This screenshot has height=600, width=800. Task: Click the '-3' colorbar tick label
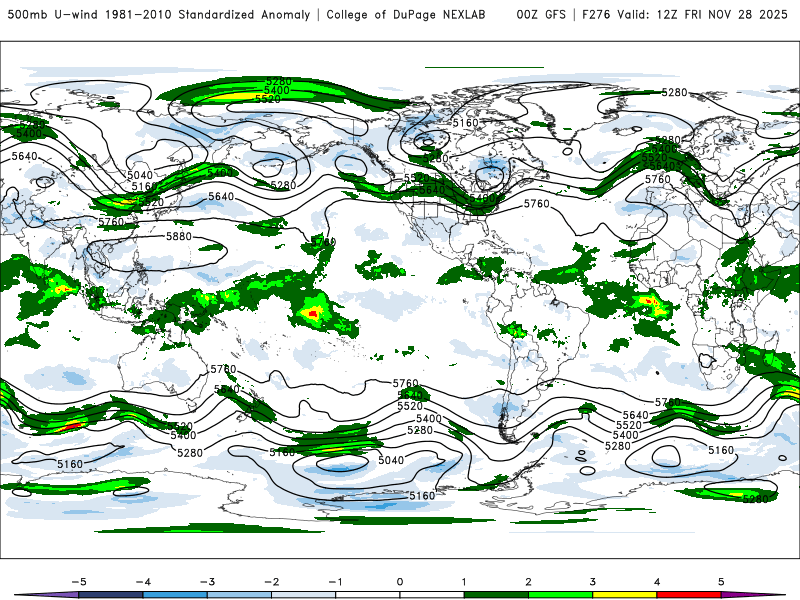[207, 582]
